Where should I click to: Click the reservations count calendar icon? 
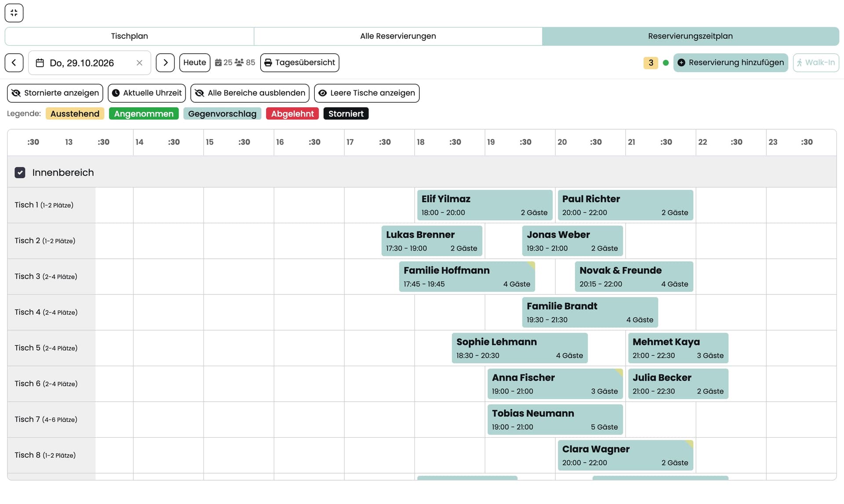click(x=218, y=63)
